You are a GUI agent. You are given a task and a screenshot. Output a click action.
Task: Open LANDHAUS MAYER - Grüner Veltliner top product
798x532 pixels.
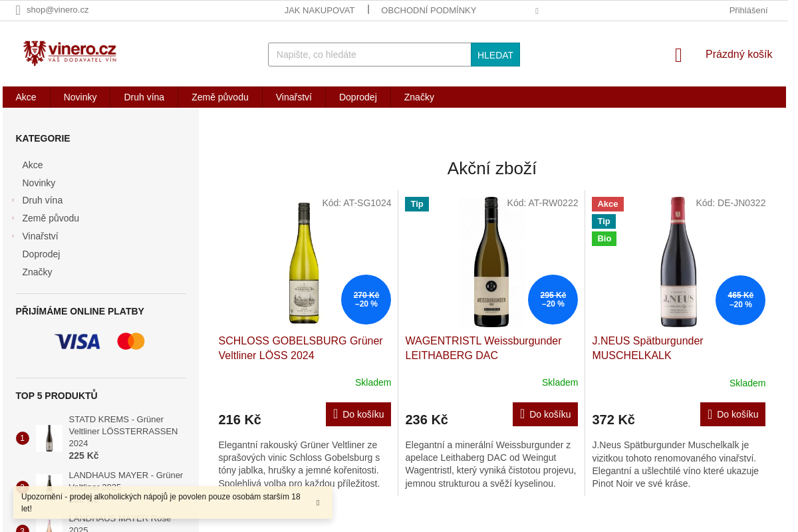(126, 480)
